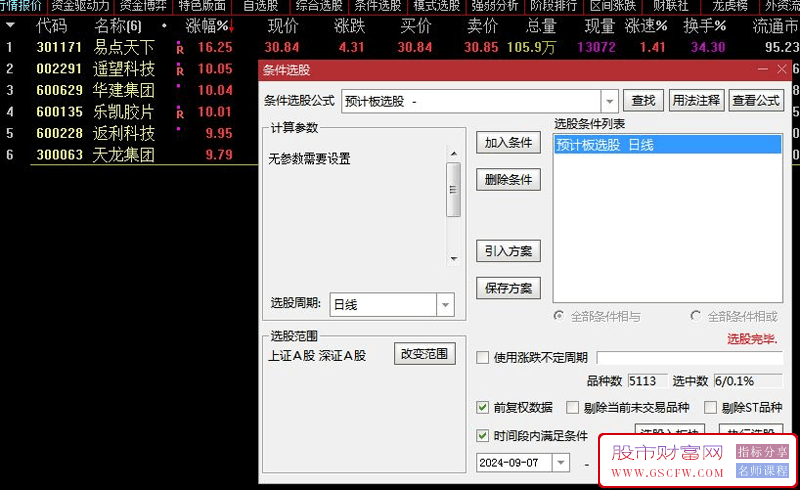Image resolution: width=800 pixels, height=490 pixels.
Task: Switch to 综合选股 tab
Action: (319, 6)
